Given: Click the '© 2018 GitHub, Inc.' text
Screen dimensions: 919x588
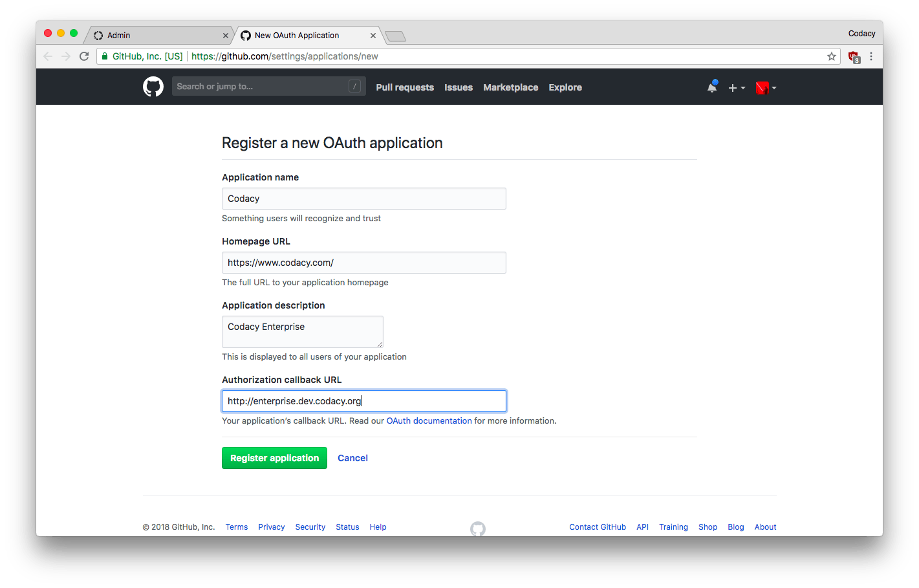Looking at the screenshot, I should click(x=178, y=527).
